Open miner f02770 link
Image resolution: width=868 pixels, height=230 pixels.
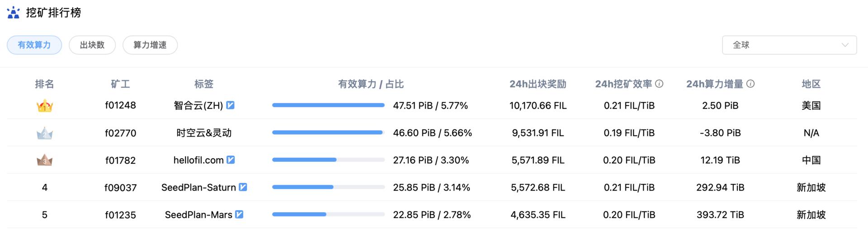[x=120, y=133]
